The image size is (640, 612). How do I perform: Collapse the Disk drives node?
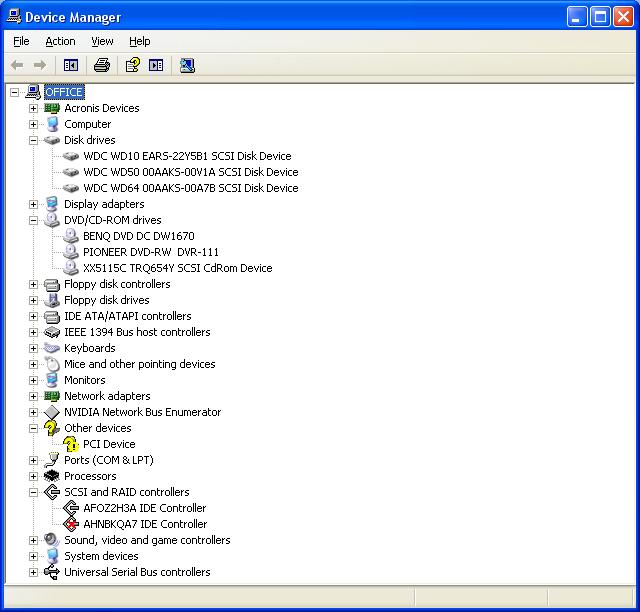[x=33, y=140]
